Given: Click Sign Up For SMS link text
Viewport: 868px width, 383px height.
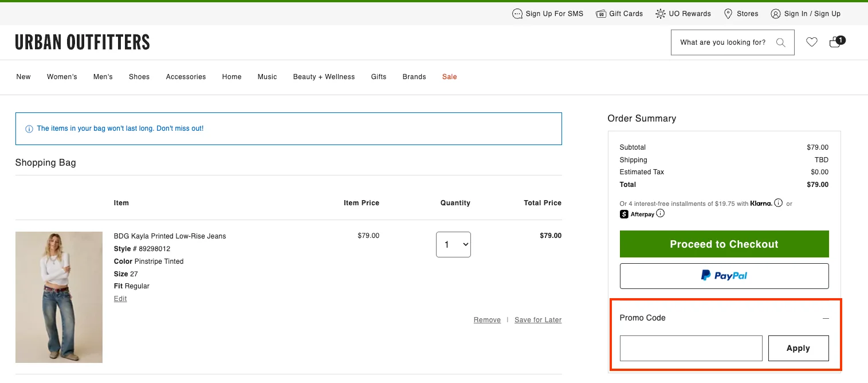Looking at the screenshot, I should click(x=555, y=14).
